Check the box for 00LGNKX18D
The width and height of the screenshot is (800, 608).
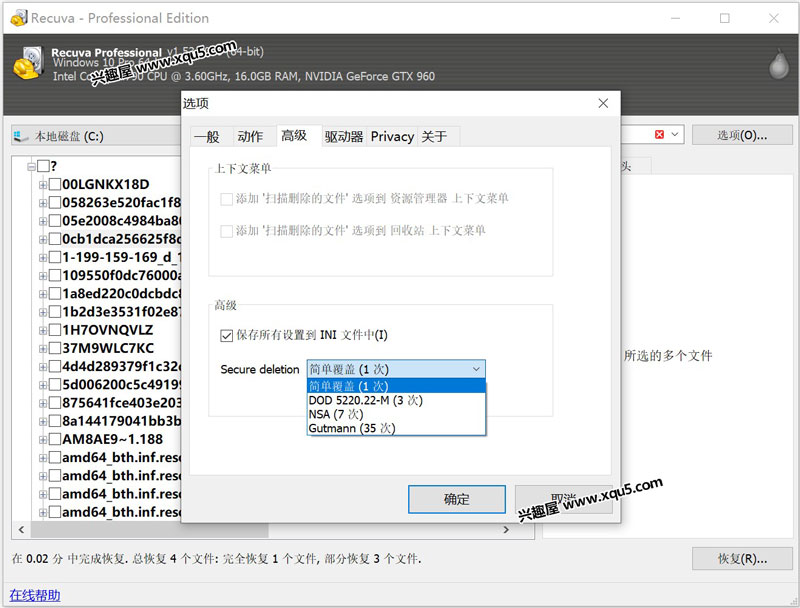click(55, 184)
